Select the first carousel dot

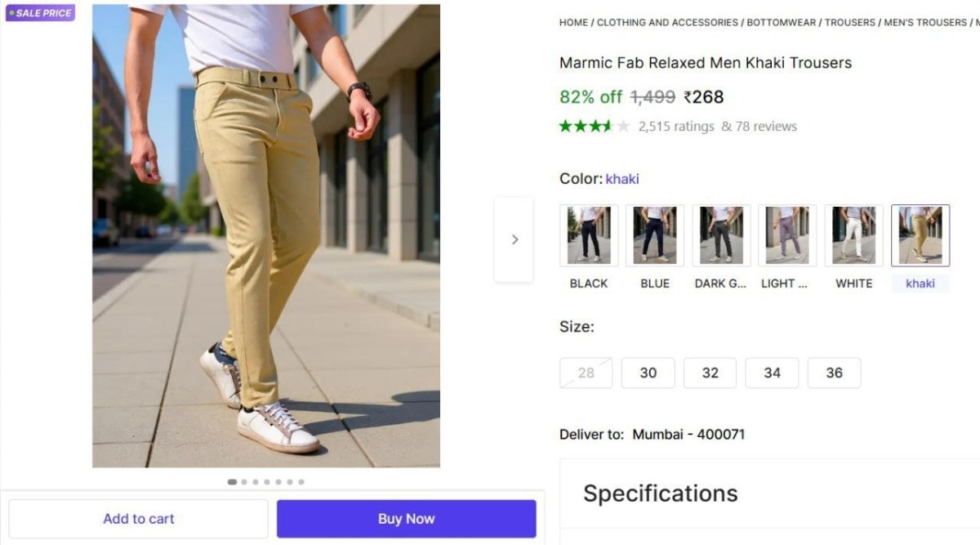tap(232, 481)
